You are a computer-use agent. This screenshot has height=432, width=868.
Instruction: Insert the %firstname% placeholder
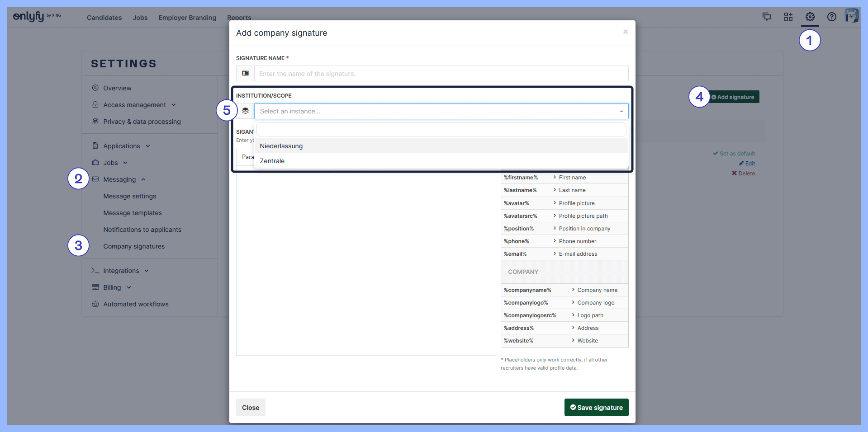click(x=521, y=178)
